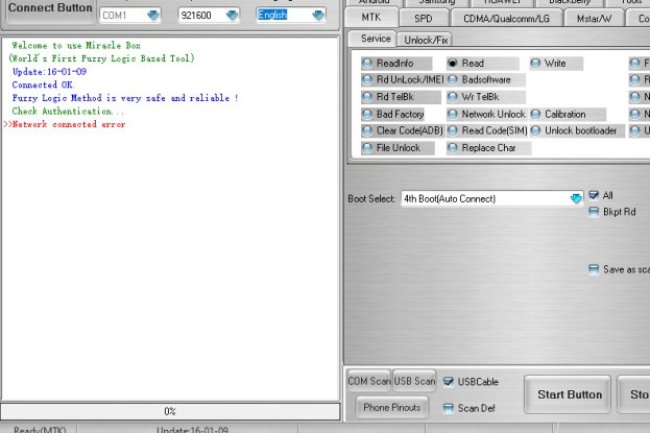Enable the Scan Def checkbox

pos(449,408)
